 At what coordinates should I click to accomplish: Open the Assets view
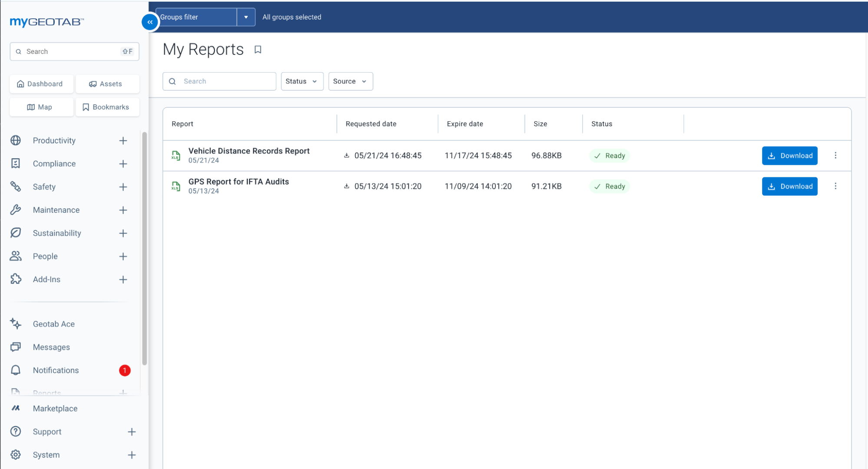pos(107,83)
